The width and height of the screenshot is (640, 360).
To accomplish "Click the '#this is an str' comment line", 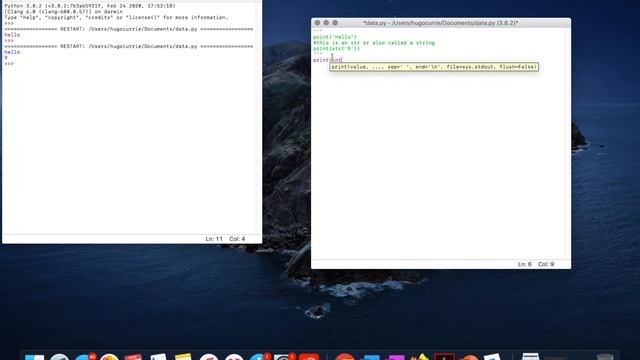I will (374, 43).
